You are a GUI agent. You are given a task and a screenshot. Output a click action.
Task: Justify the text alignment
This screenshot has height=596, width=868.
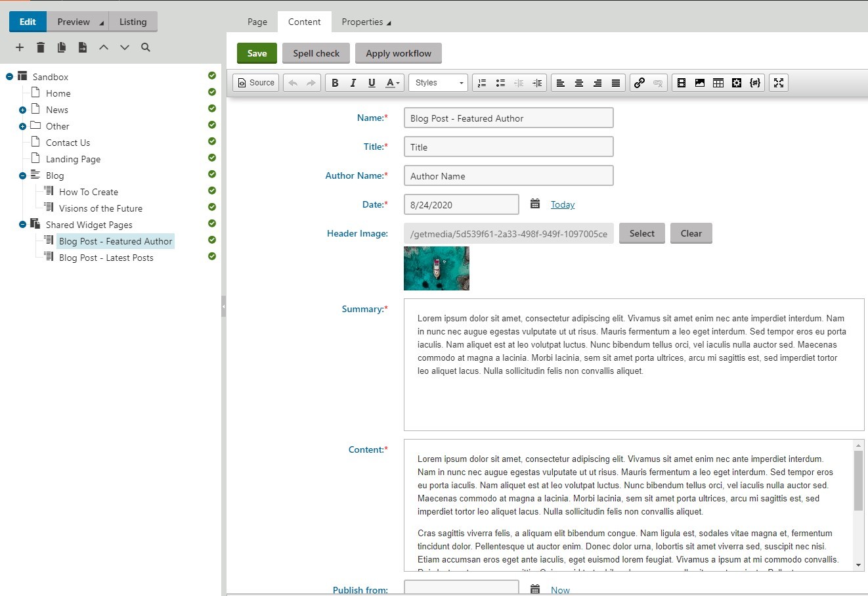pos(616,83)
